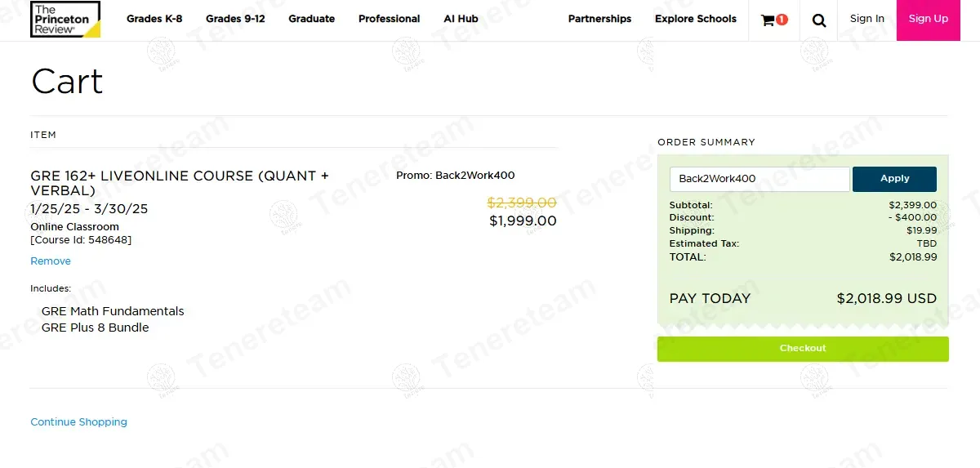This screenshot has width=980, height=468.
Task: Open Explore Schools in navigation
Action: pyautogui.click(x=695, y=19)
